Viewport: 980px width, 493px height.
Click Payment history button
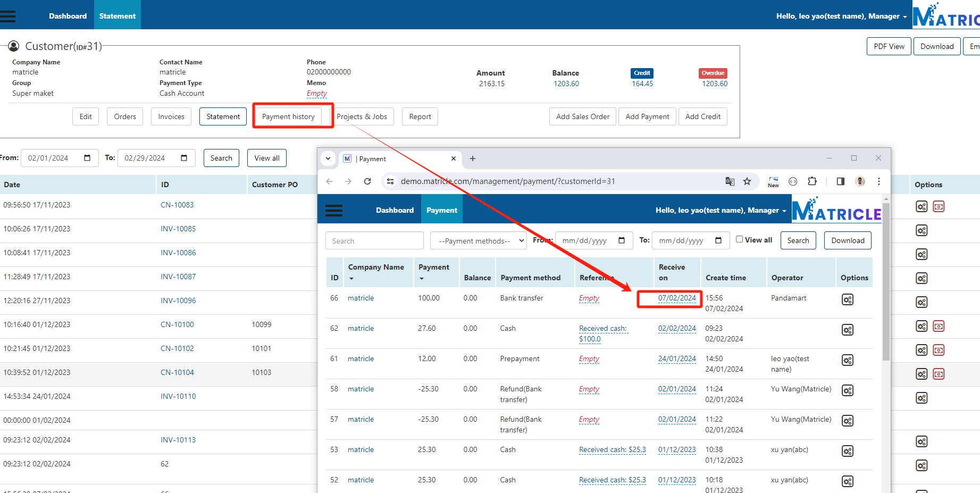click(288, 116)
